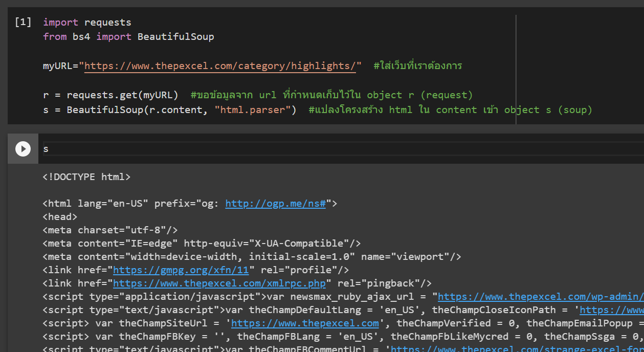
Task: Click the <head> tag in output
Action: click(x=60, y=217)
